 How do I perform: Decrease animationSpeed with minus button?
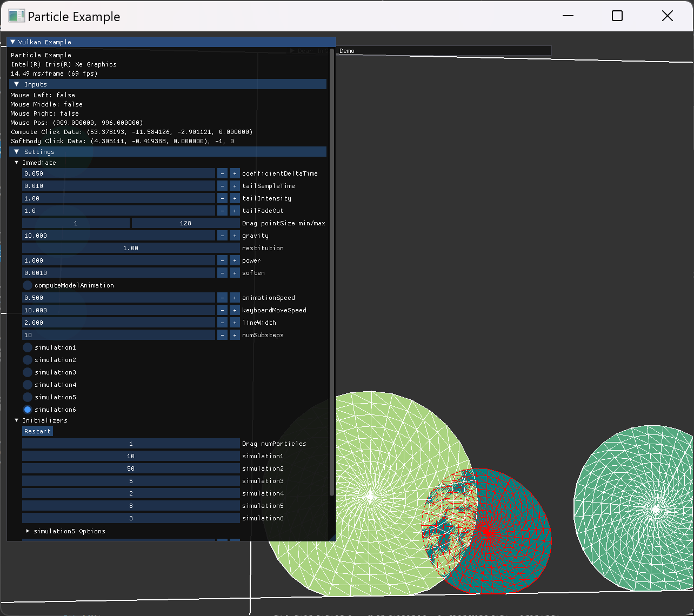(222, 298)
